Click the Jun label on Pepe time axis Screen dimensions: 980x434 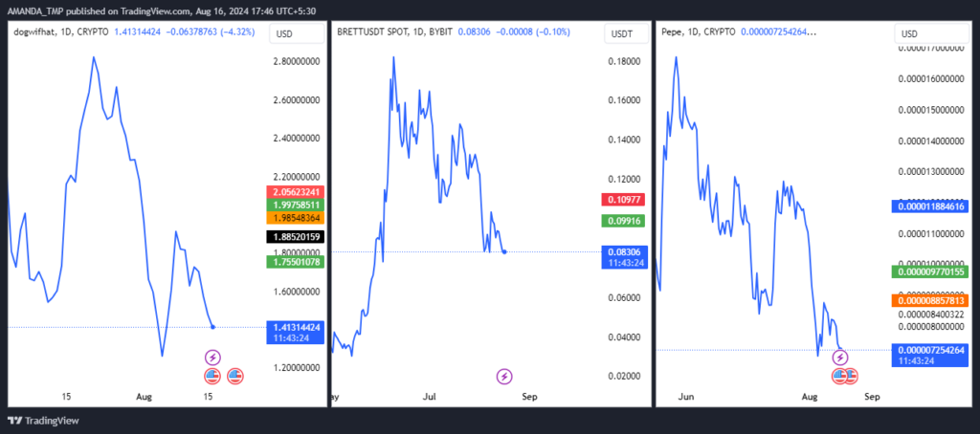click(x=686, y=397)
